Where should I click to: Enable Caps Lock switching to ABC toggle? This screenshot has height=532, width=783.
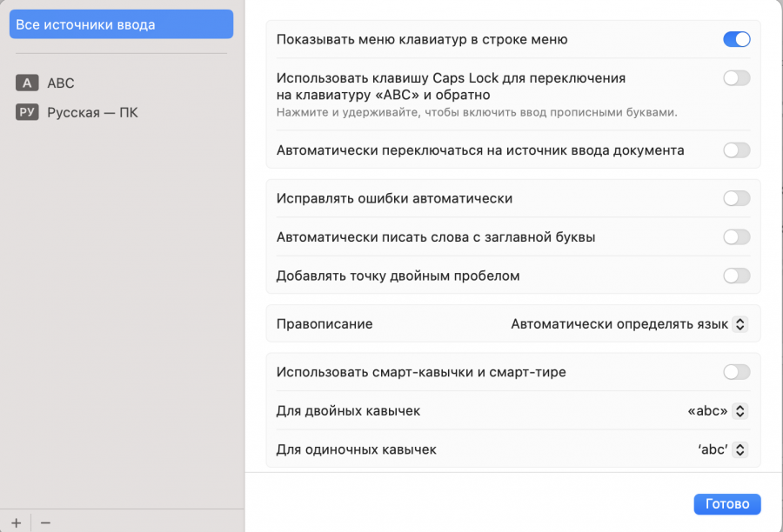736,78
